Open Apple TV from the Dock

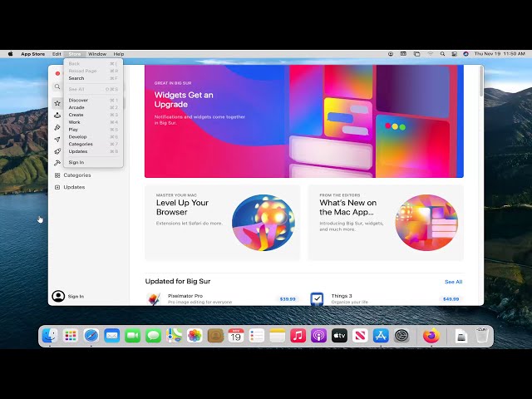339,336
